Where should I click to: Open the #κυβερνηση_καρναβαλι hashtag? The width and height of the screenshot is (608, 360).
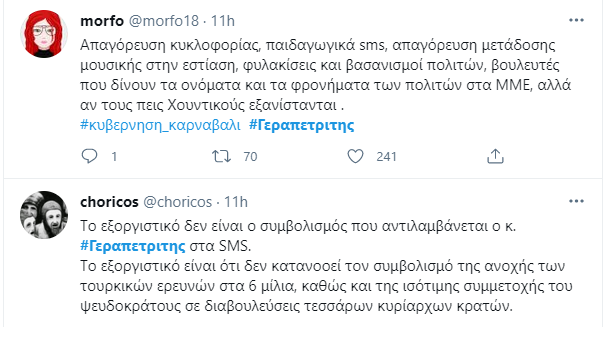point(160,125)
